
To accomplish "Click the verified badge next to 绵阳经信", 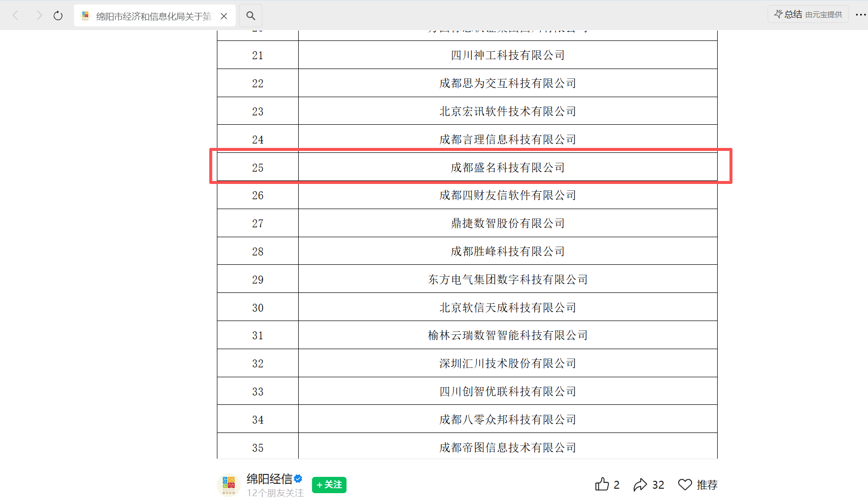I will pyautogui.click(x=299, y=478).
